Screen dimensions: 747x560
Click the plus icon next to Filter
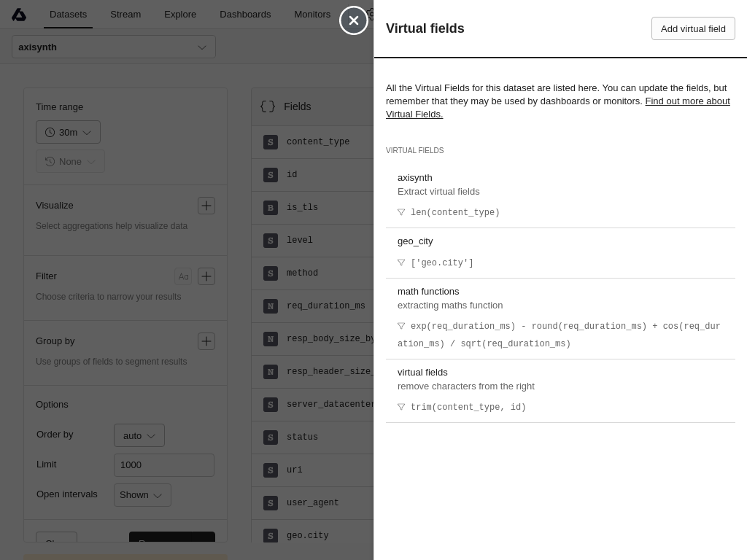pos(206,276)
